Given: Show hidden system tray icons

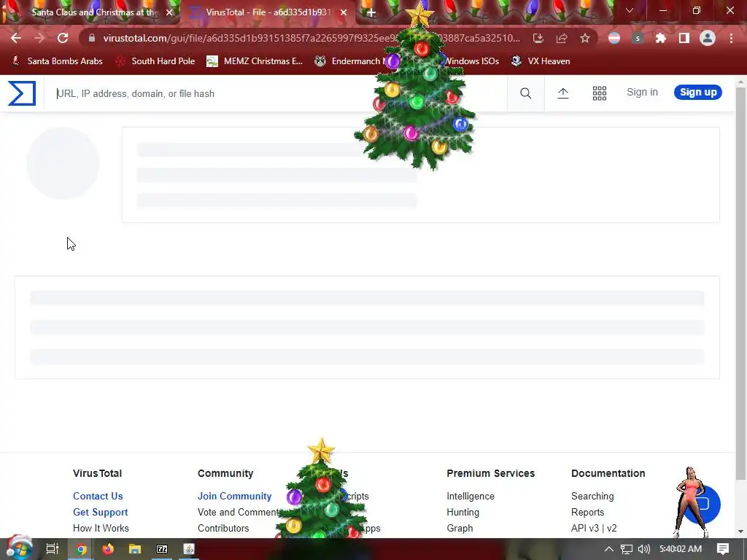Looking at the screenshot, I should 609,549.
